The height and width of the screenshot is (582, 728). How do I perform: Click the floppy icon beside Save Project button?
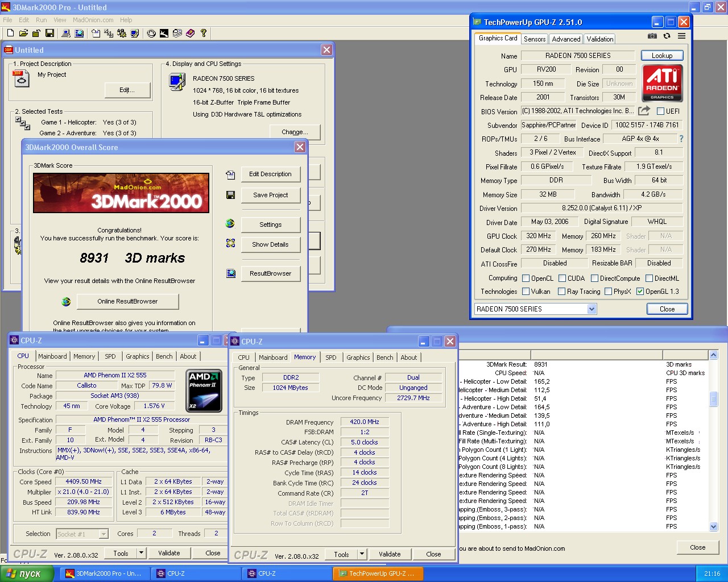[230, 195]
